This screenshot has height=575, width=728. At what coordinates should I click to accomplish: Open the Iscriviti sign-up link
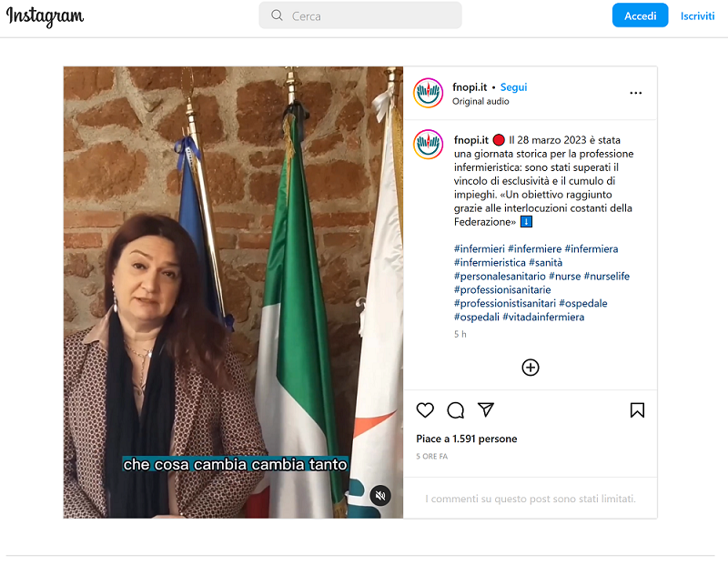pos(697,16)
